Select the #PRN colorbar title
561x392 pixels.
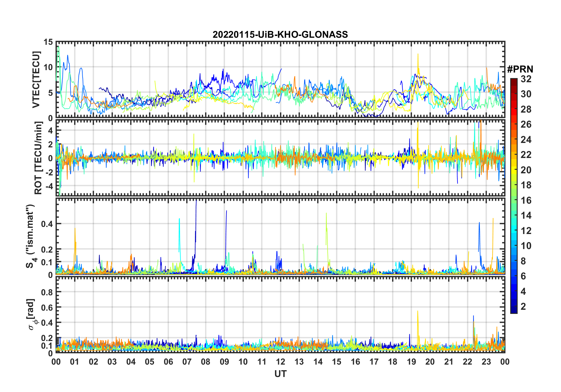point(520,69)
